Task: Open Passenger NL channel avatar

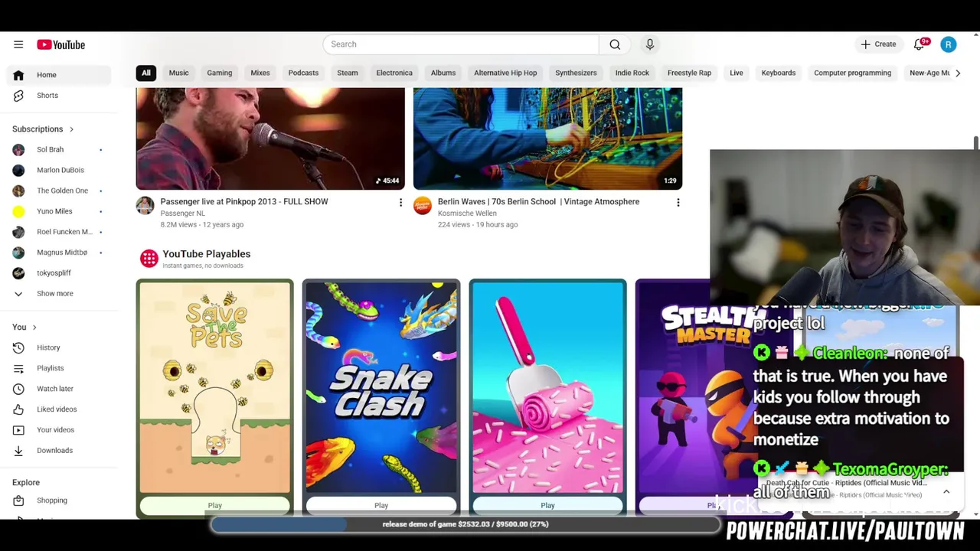Action: click(145, 205)
